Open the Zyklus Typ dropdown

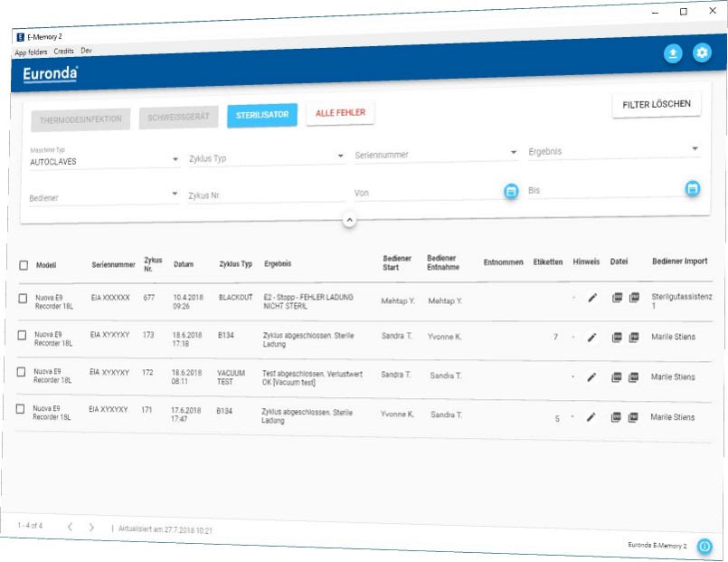point(267,157)
